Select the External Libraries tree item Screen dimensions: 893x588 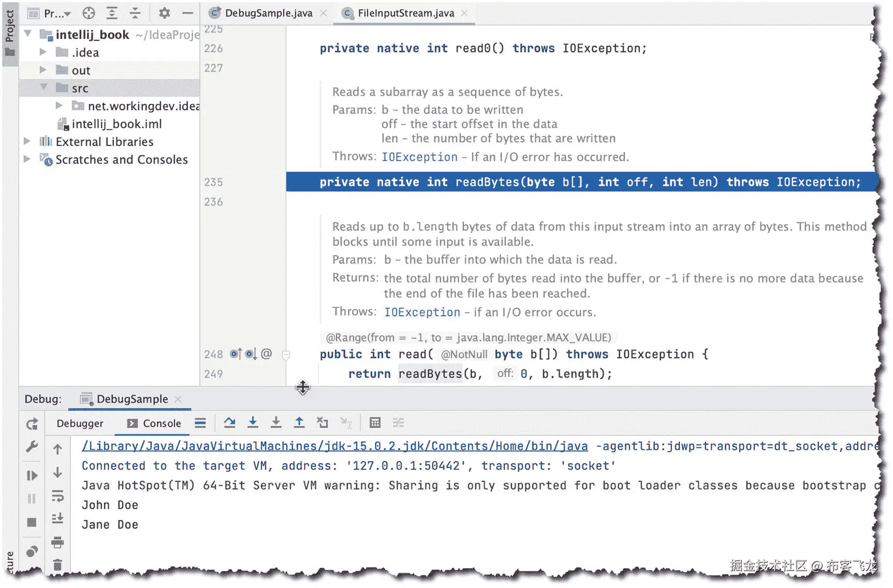click(97, 141)
